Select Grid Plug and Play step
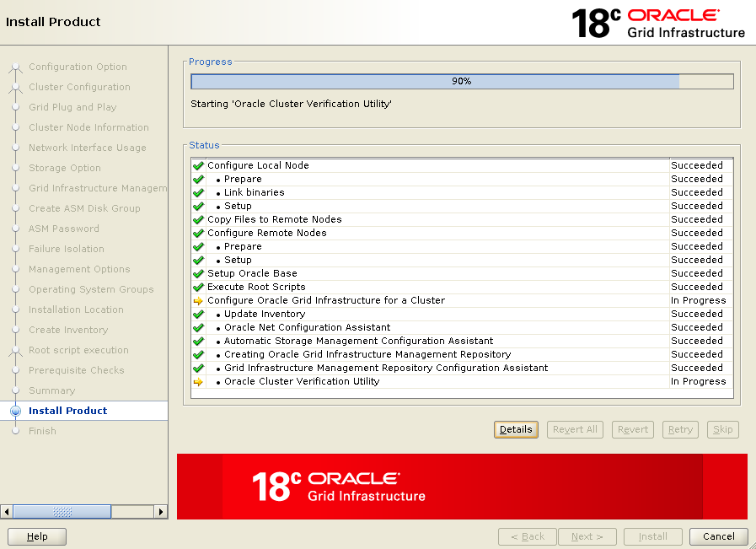This screenshot has width=756, height=549. [72, 107]
